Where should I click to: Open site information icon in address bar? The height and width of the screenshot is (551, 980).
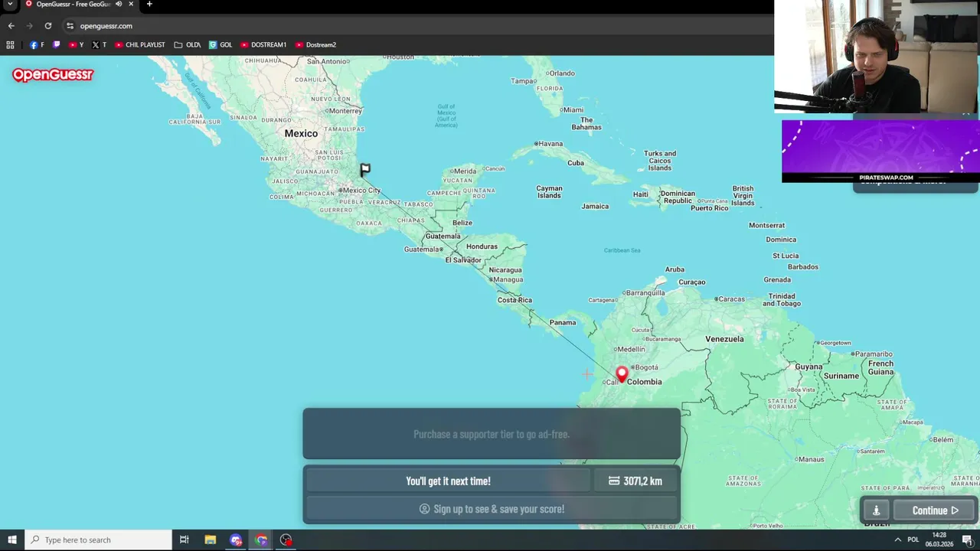click(x=70, y=25)
